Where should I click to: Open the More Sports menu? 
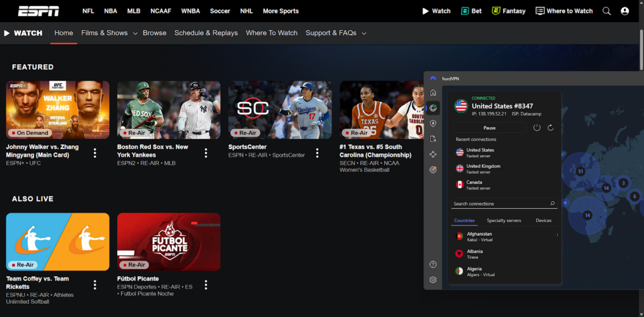coord(281,11)
